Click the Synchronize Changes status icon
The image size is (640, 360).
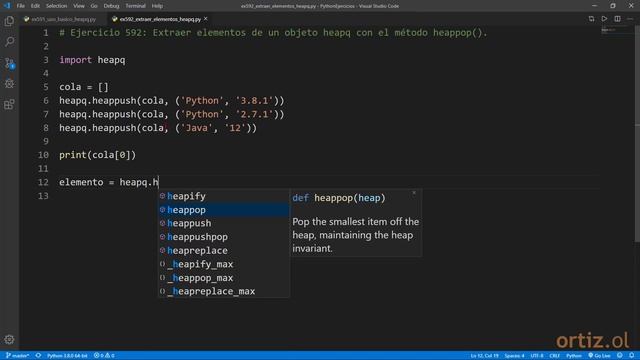tap(38, 356)
